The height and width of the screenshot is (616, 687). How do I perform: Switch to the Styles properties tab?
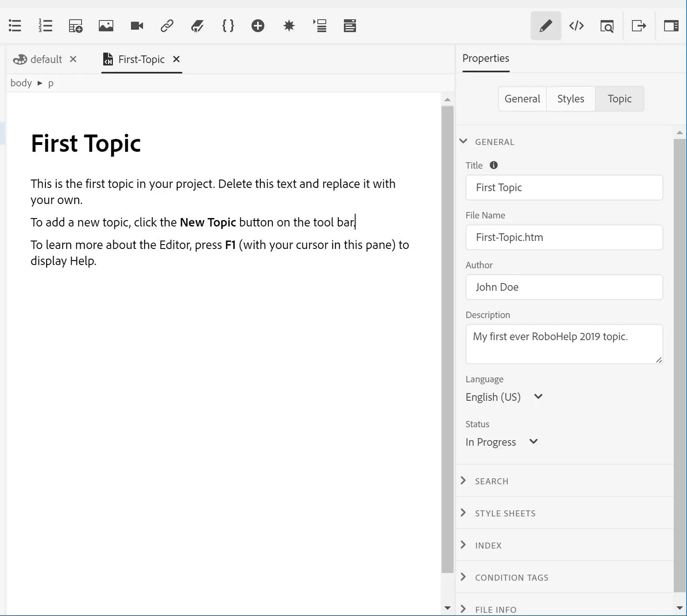pyautogui.click(x=570, y=99)
